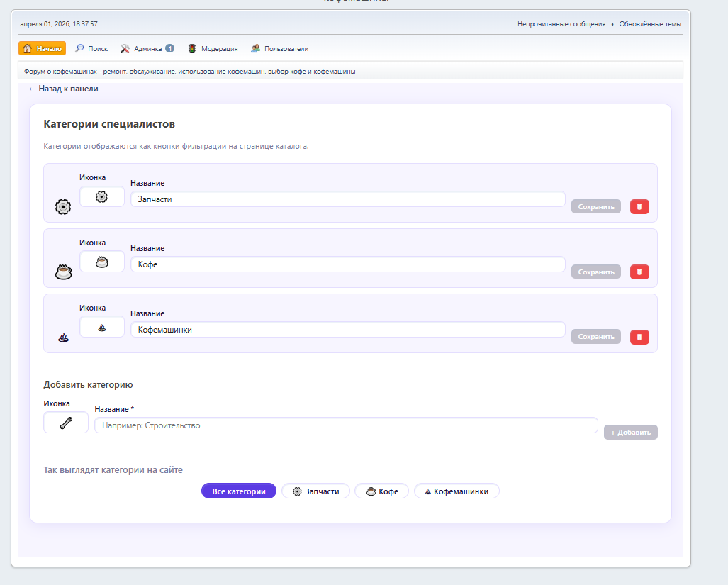Select the Все категории filter pill
Screen dimensions: 728x585
coord(238,491)
